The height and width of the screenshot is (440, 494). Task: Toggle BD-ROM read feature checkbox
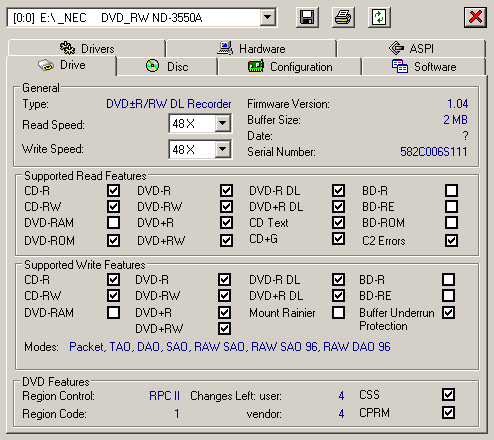click(x=451, y=222)
